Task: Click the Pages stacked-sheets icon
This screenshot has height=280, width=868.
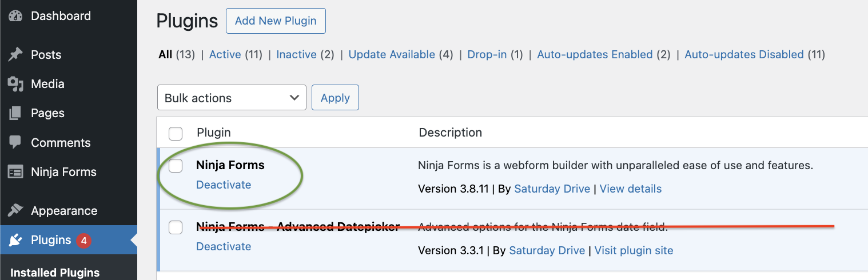Action: (x=15, y=114)
